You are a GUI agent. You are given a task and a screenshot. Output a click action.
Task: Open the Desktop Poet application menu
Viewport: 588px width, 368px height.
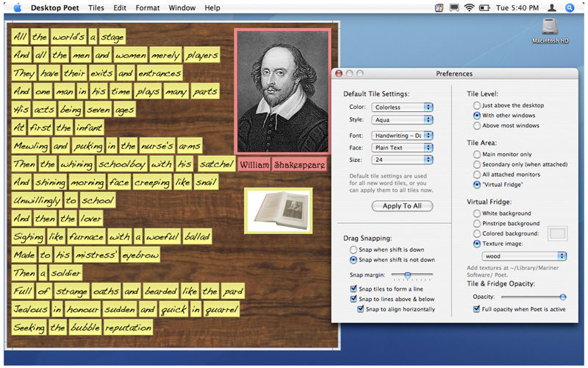point(54,7)
